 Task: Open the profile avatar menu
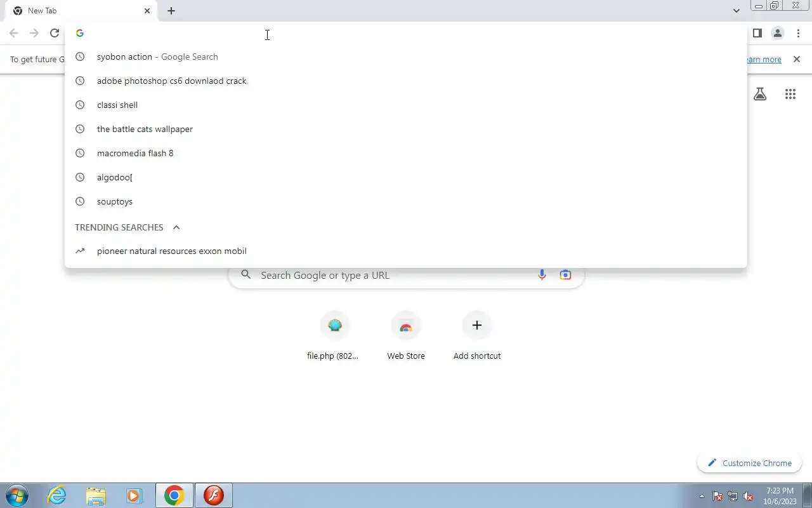point(777,33)
